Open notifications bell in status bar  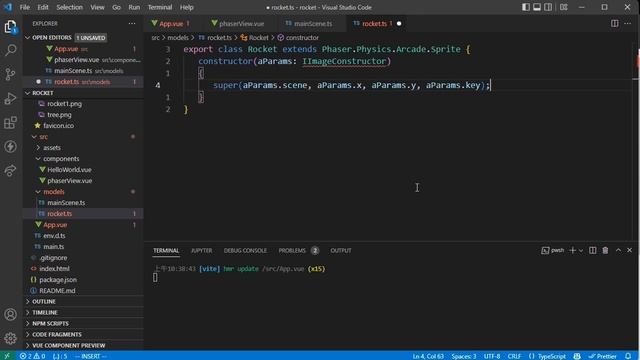point(628,356)
